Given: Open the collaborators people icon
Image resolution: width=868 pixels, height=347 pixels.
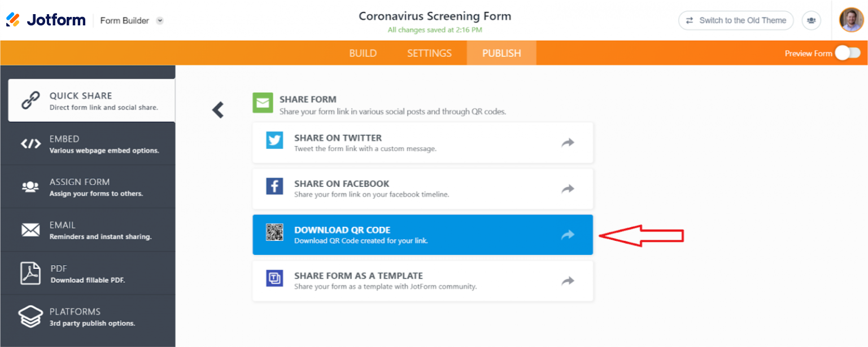Looking at the screenshot, I should (x=812, y=20).
